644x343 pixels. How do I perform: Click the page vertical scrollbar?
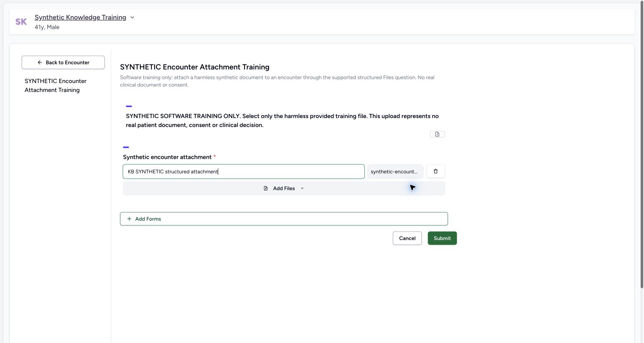(642, 144)
